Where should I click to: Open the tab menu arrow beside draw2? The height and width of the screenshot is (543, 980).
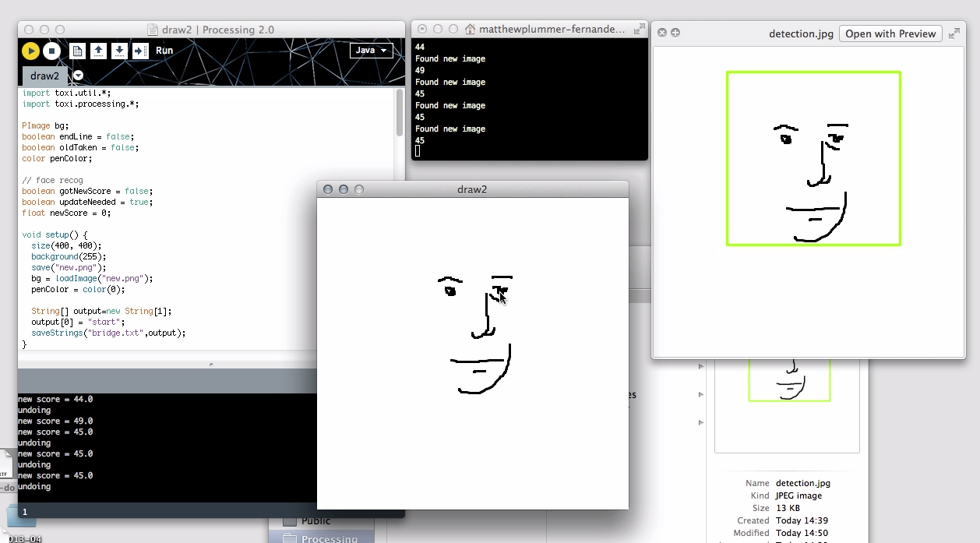pyautogui.click(x=78, y=76)
